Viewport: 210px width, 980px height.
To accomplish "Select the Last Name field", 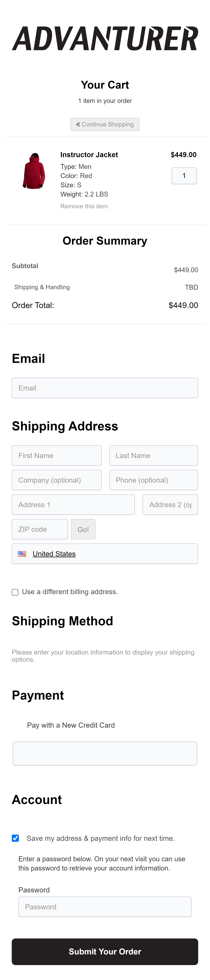I will pos(153,455).
